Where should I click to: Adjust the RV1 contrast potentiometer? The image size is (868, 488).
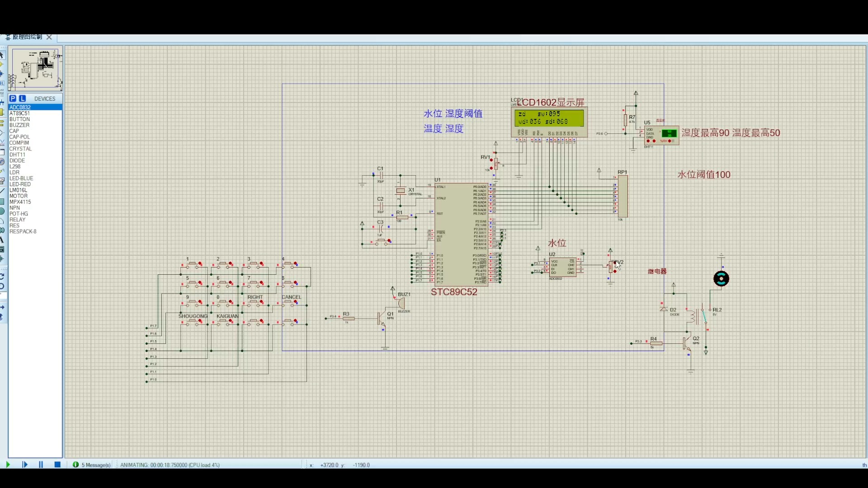495,164
